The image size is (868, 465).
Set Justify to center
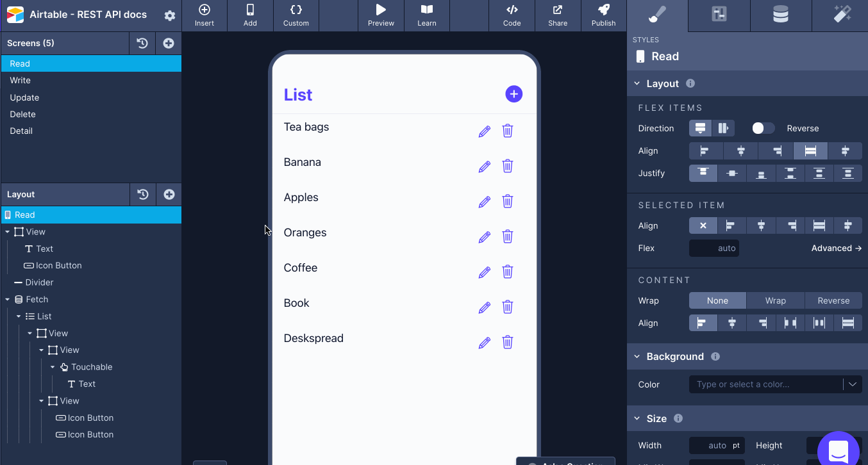732,174
